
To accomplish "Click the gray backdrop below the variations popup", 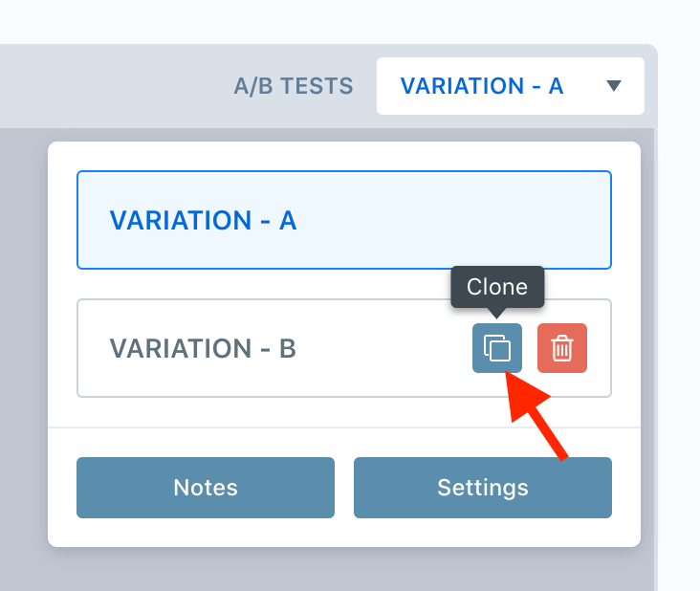I will pyautogui.click(x=343, y=569).
